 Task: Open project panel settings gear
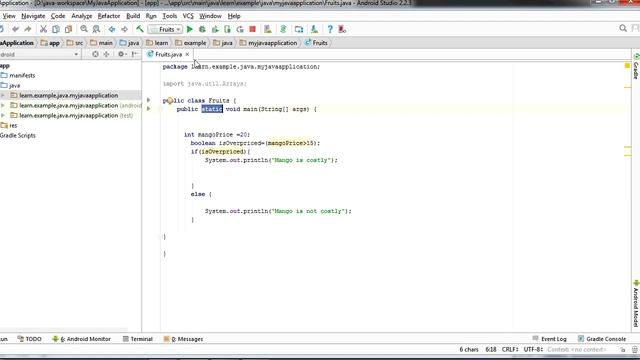coord(121,54)
